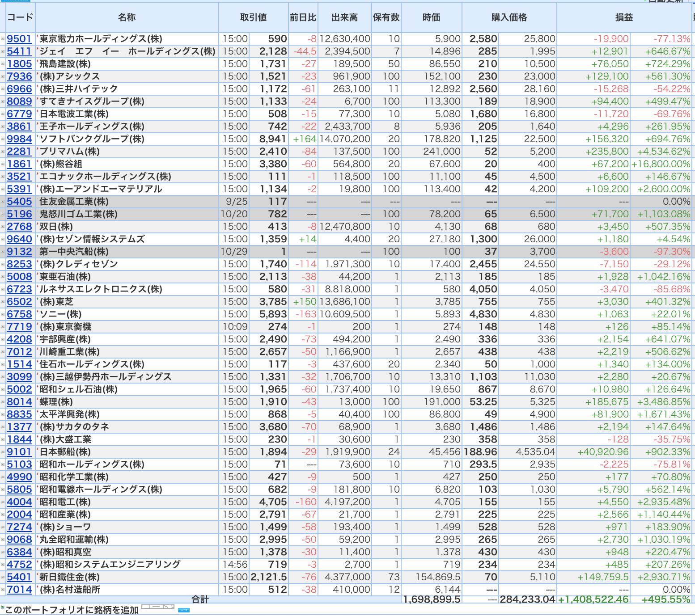Click 合計 total row label
Screen dimensions: 695x616
tap(200, 599)
